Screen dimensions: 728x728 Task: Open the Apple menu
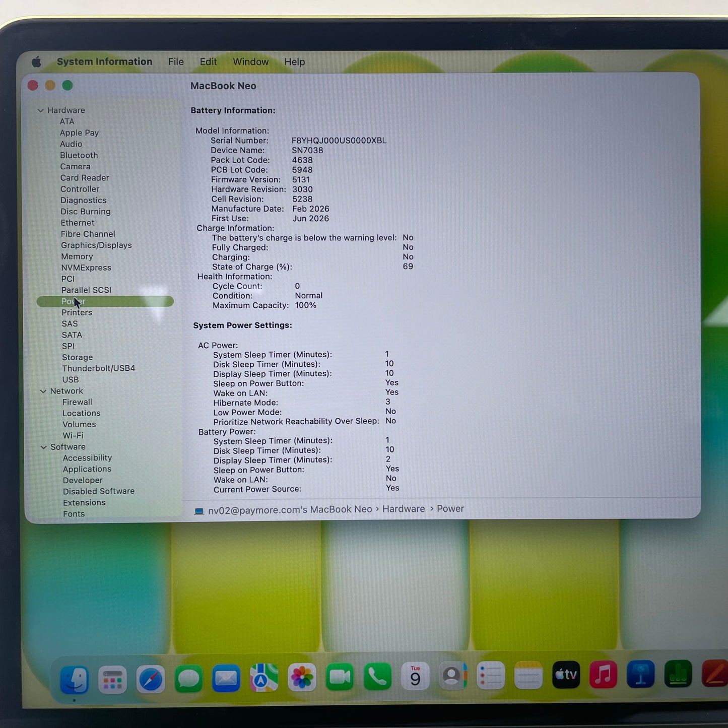[36, 62]
